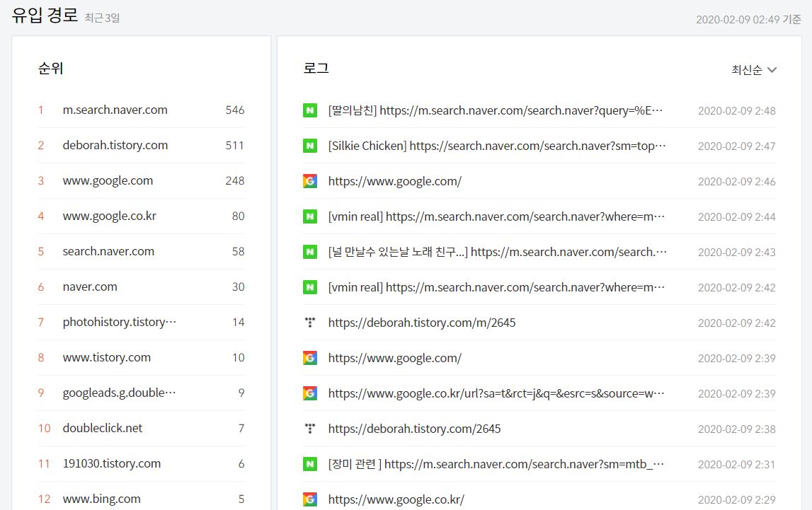Open https://www.google.com/ log link at 2:46
The width and height of the screenshot is (812, 510).
click(x=394, y=181)
